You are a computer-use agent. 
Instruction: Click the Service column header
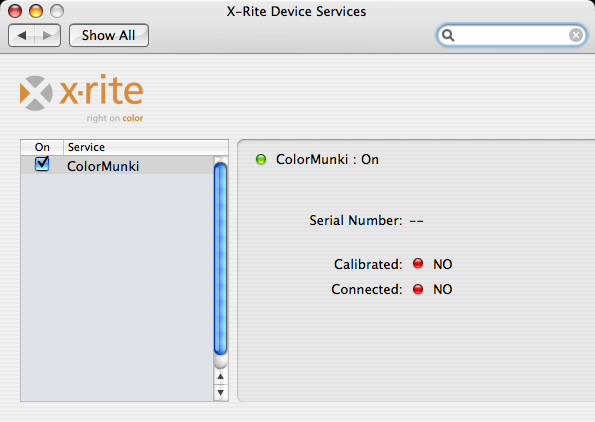click(146, 147)
